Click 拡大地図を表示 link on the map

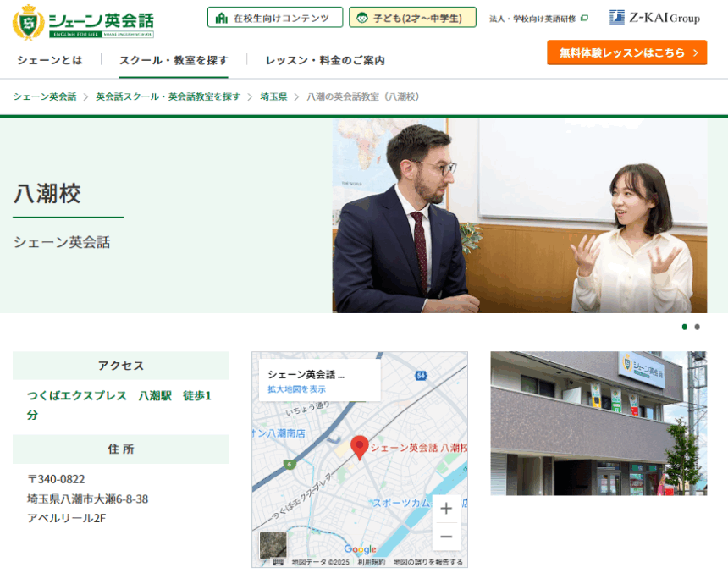pos(296,389)
